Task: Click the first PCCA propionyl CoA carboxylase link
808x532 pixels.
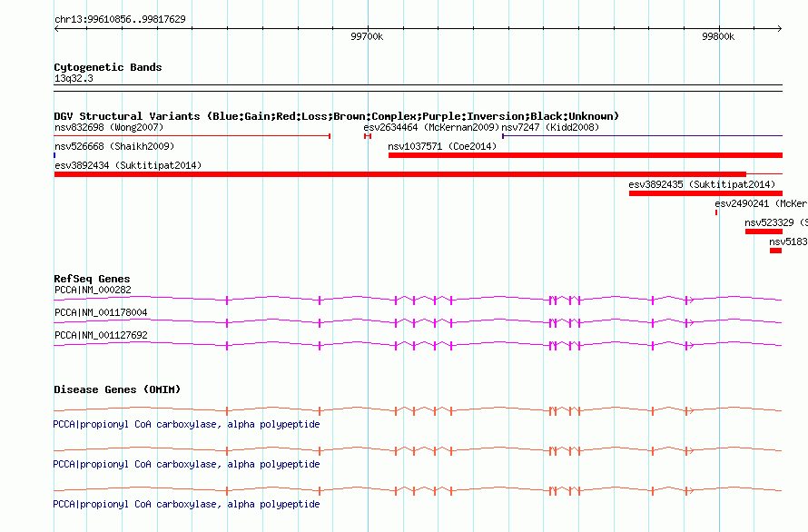Action: point(186,424)
